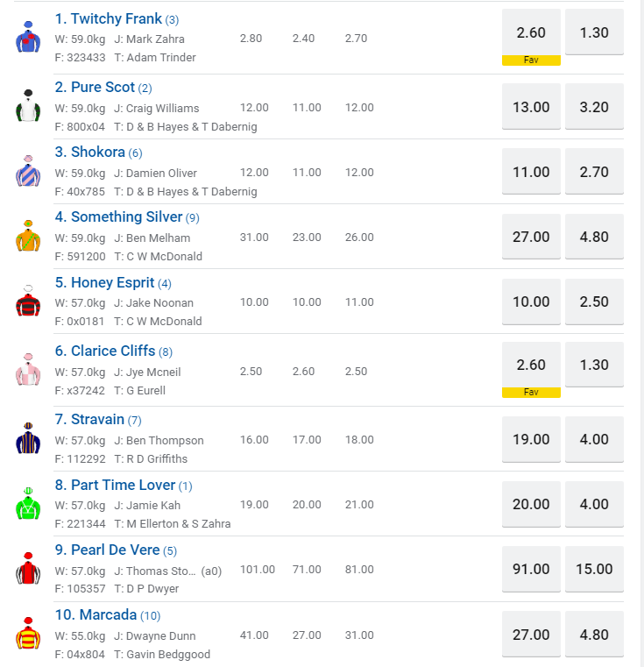Click Shokora's striped jockey silk icon

(x=28, y=171)
